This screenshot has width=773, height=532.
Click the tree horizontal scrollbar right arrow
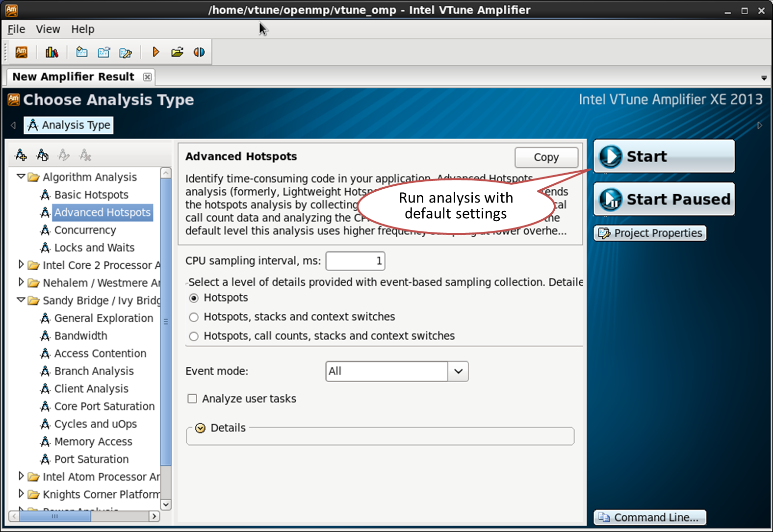pyautogui.click(x=154, y=516)
